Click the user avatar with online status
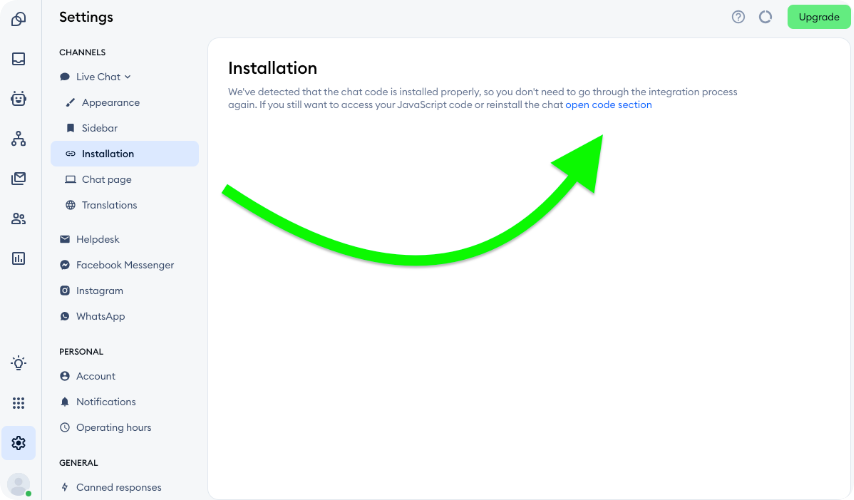Viewport: 854px width, 500px height. click(18, 484)
